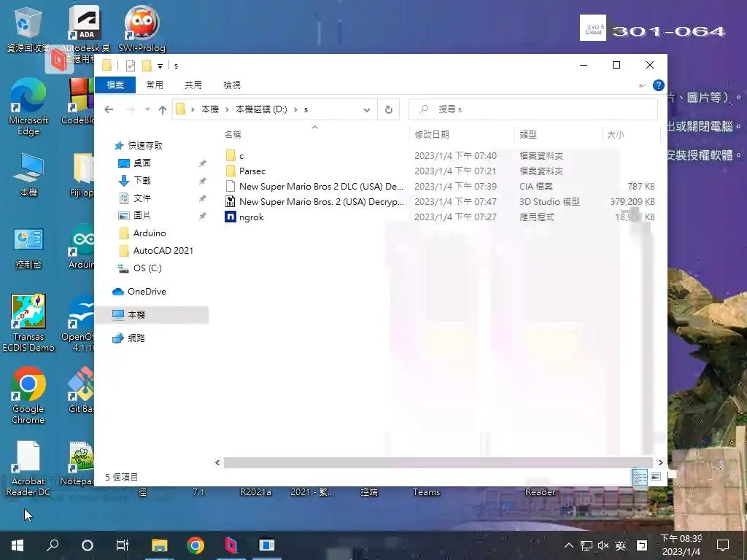Screen dimensions: 747x560
Task: Click the help question mark icon
Action: (x=659, y=85)
